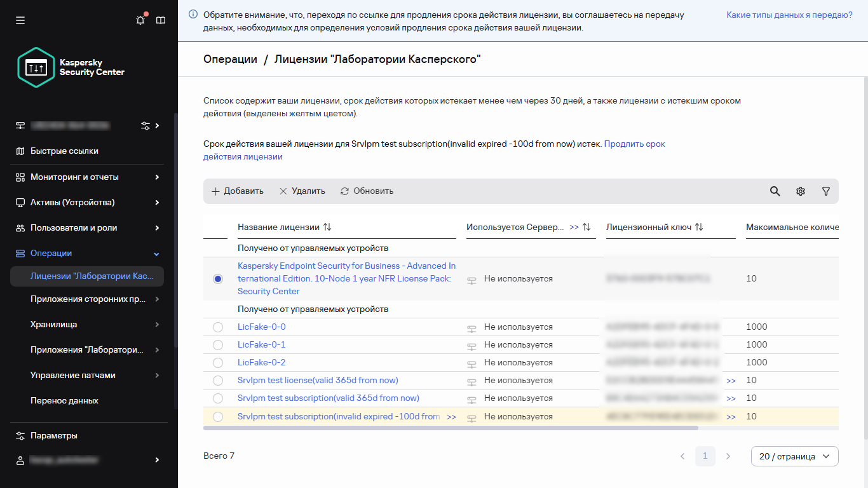This screenshot has width=868, height=488.
Task: Open the documentation book icon
Action: pyautogui.click(x=161, y=20)
